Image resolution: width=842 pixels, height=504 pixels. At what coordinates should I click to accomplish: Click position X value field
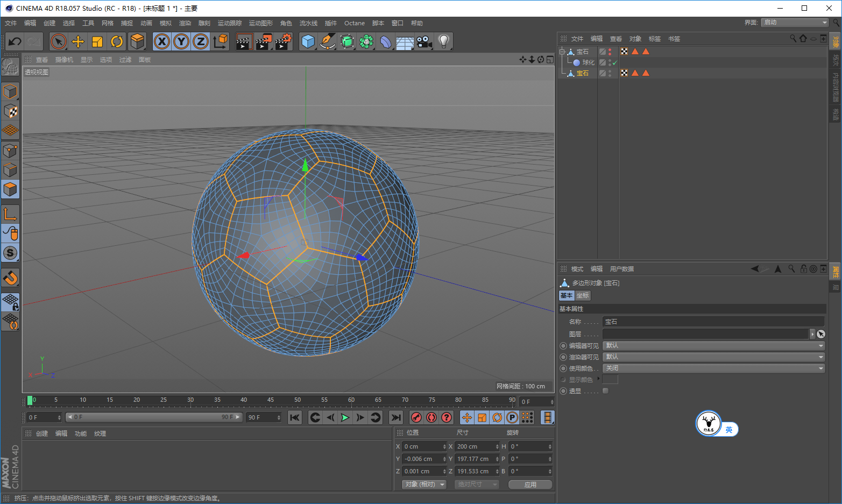[x=424, y=446]
